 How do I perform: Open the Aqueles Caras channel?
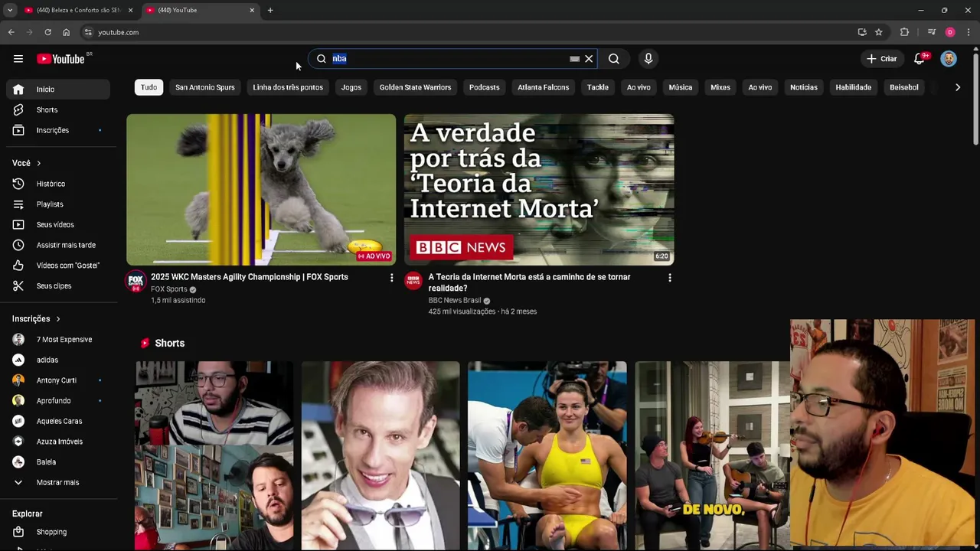pyautogui.click(x=58, y=421)
